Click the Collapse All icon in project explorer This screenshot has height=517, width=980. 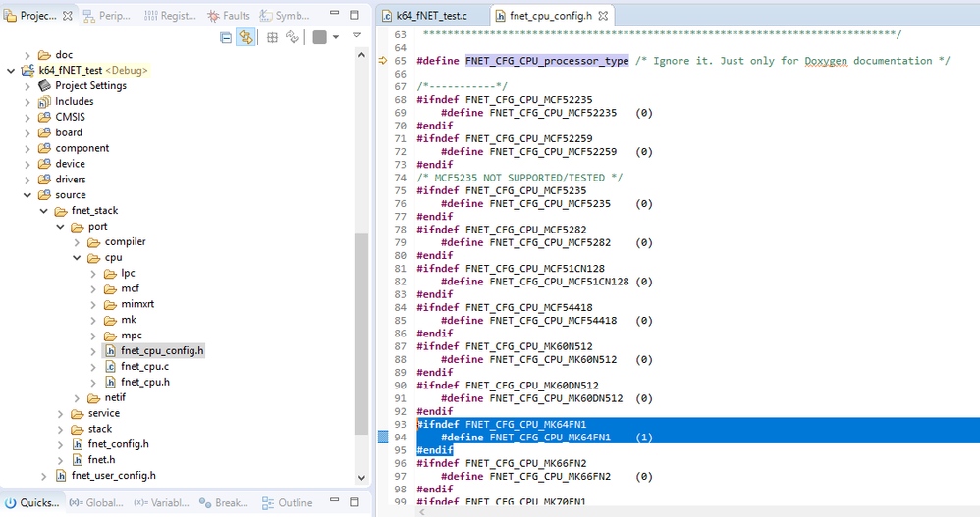(226, 38)
